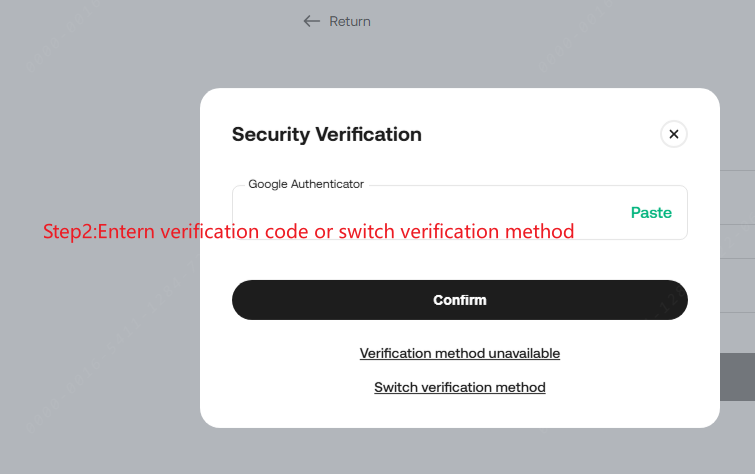Dismiss the modal using the circular X icon
The width and height of the screenshot is (755, 474).
(x=674, y=134)
